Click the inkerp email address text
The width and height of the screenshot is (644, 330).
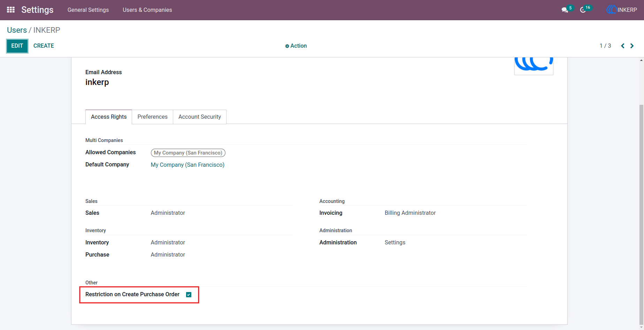tap(97, 82)
